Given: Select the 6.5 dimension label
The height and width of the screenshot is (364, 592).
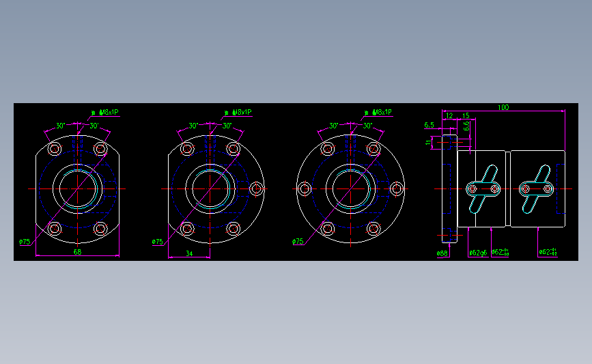Looking at the screenshot, I should (x=429, y=125).
